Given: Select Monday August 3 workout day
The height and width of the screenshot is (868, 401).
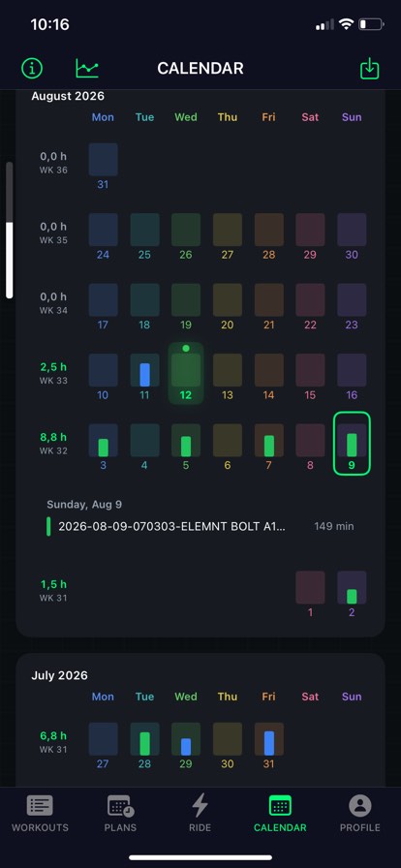Looking at the screenshot, I should click(103, 447).
